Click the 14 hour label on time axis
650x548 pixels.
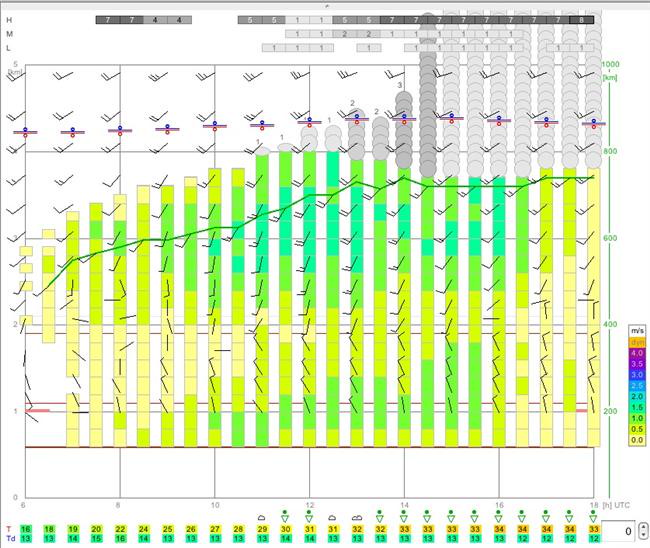404,505
